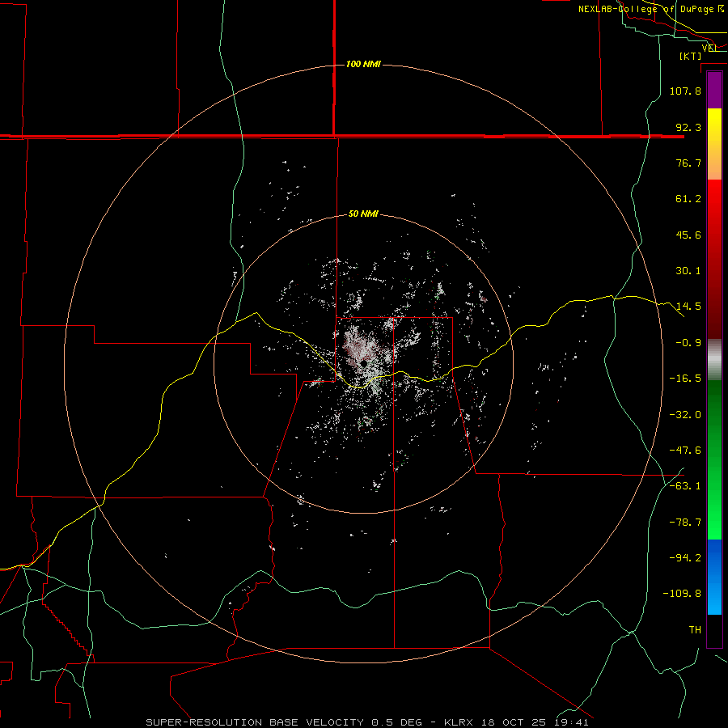Click the purple segment of the velocity color bar
The image size is (728, 728).
click(714, 91)
